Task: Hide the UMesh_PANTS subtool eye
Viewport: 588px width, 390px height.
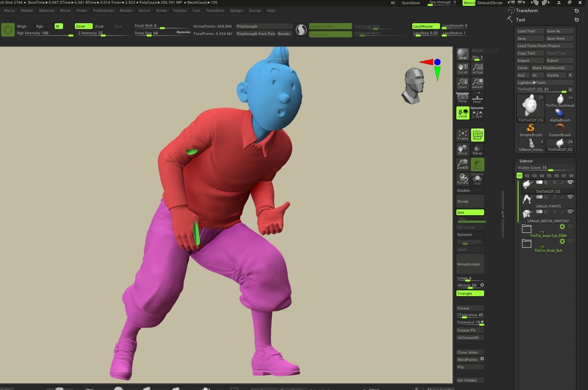Action: click(570, 197)
